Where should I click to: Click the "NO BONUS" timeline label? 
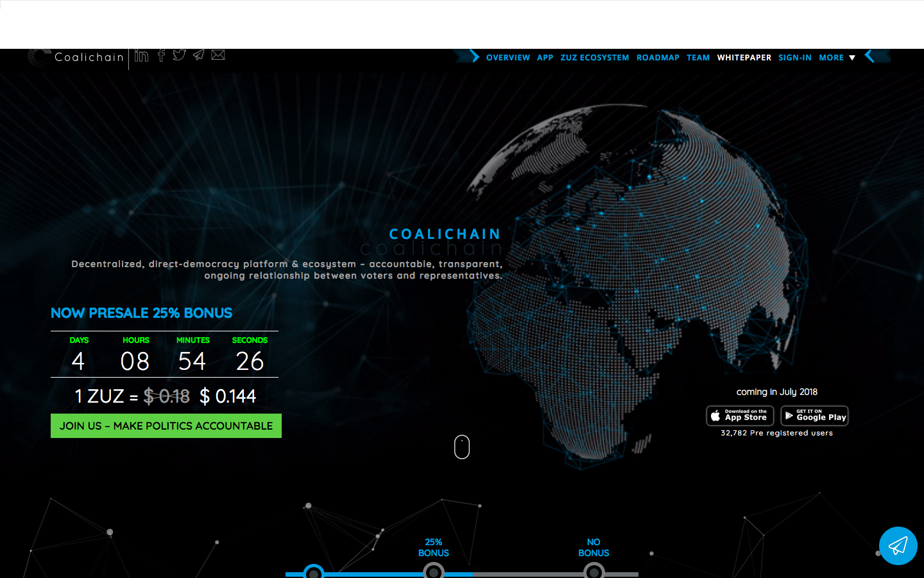(594, 547)
